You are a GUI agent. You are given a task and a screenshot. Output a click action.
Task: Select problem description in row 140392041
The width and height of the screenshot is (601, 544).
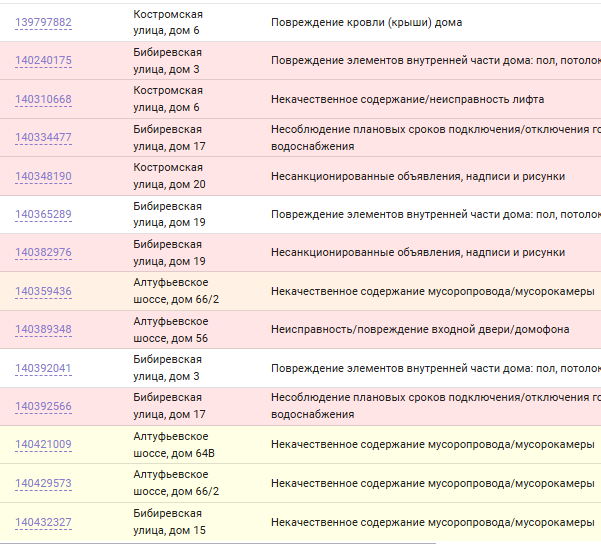tap(436, 368)
